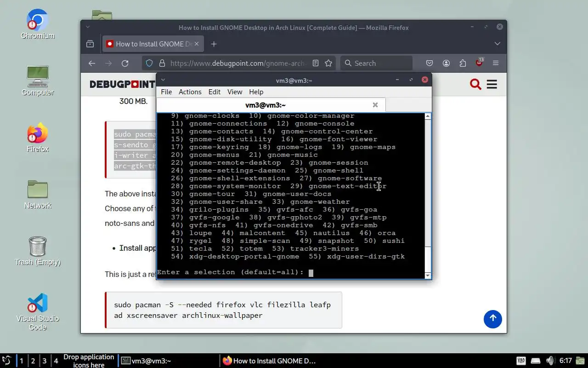The width and height of the screenshot is (588, 368).
Task: Open the Computer desktop icon
Action: [x=38, y=81]
